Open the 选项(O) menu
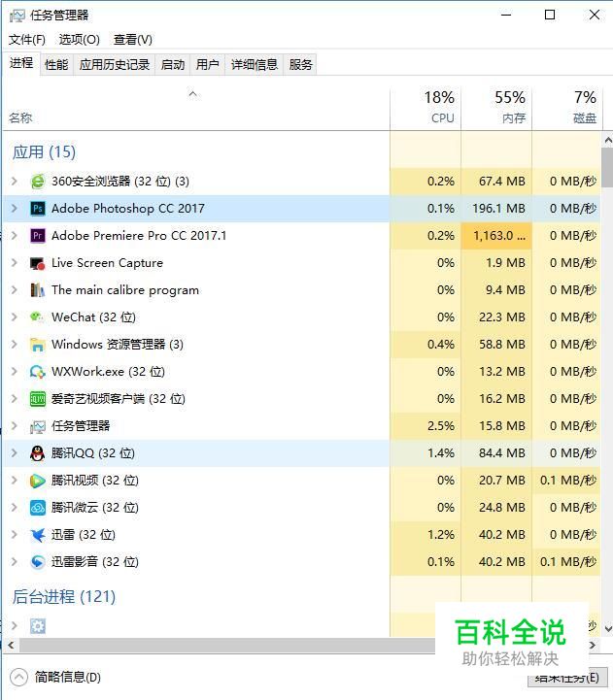This screenshot has width=613, height=700. point(79,40)
